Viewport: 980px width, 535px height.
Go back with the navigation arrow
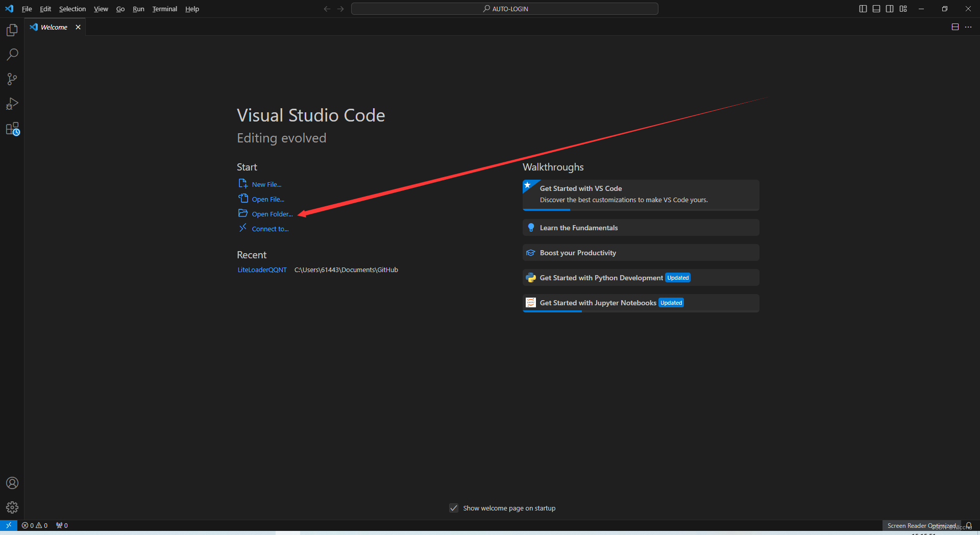[327, 9]
